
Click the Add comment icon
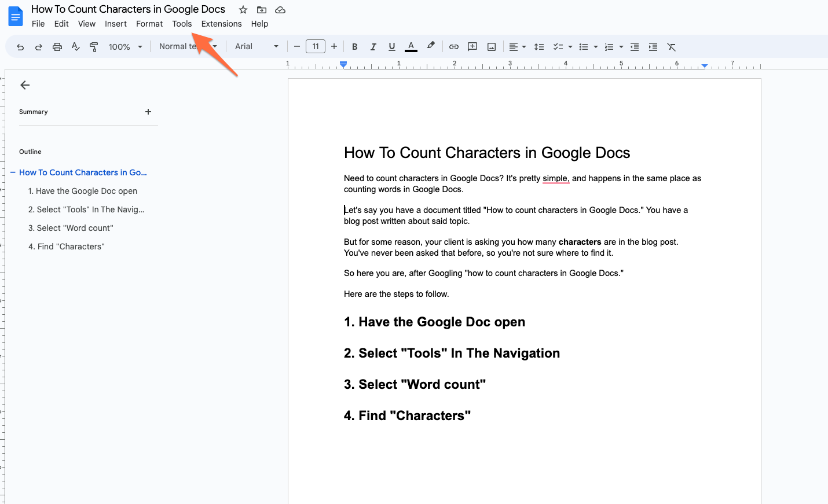472,46
